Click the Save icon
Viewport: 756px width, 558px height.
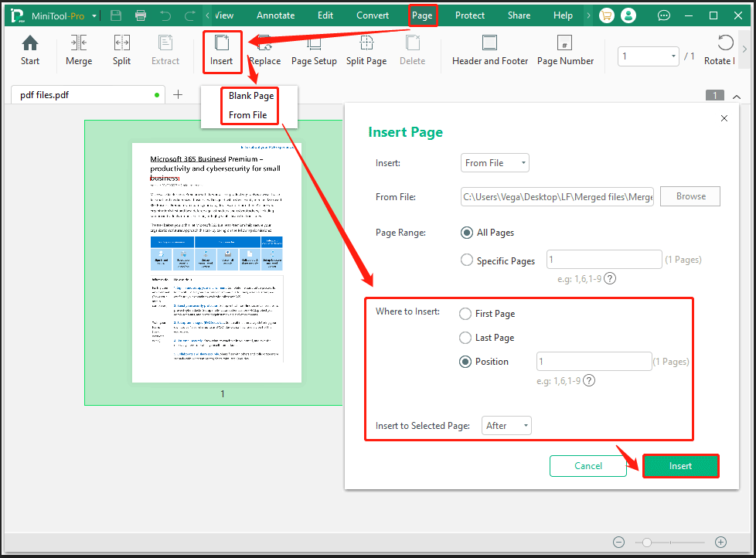(116, 15)
